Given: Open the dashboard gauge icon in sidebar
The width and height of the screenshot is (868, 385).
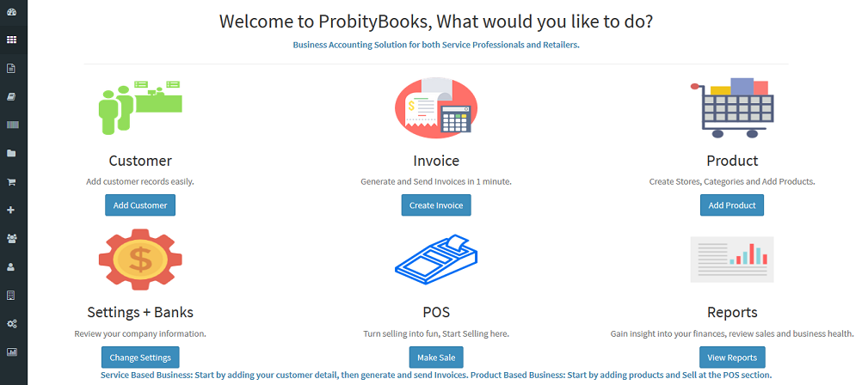Looking at the screenshot, I should coord(11,12).
